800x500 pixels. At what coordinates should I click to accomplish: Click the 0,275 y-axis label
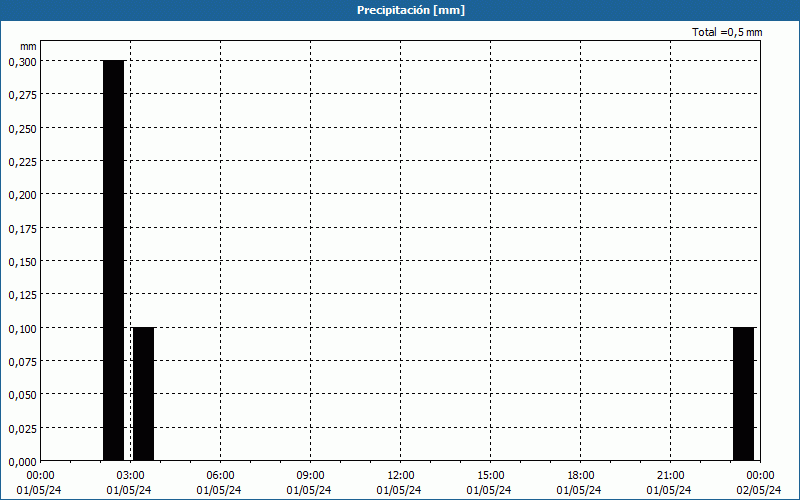(x=22, y=95)
